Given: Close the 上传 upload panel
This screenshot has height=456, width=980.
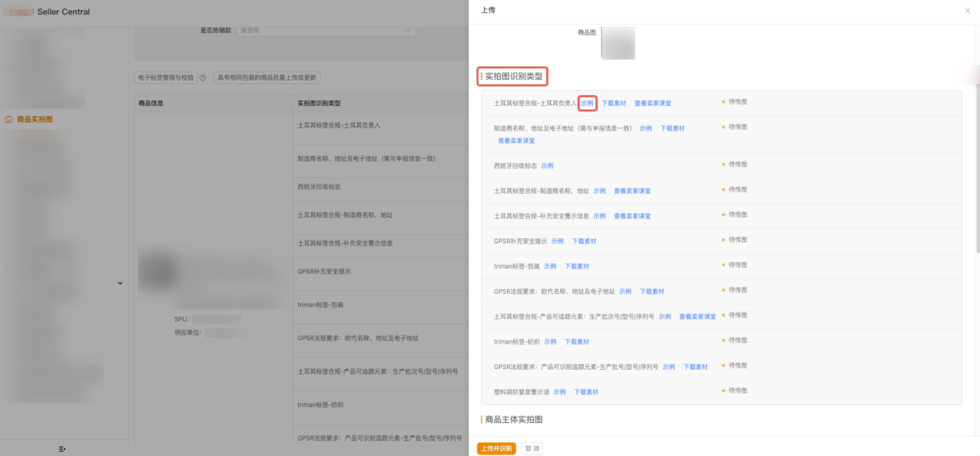Looking at the screenshot, I should pyautogui.click(x=968, y=11).
